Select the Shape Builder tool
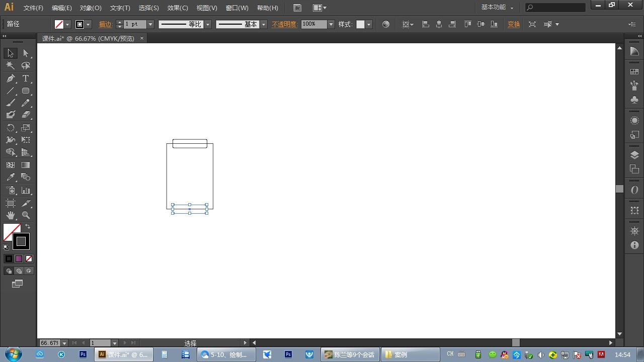The width and height of the screenshot is (644, 362). pos(11,152)
